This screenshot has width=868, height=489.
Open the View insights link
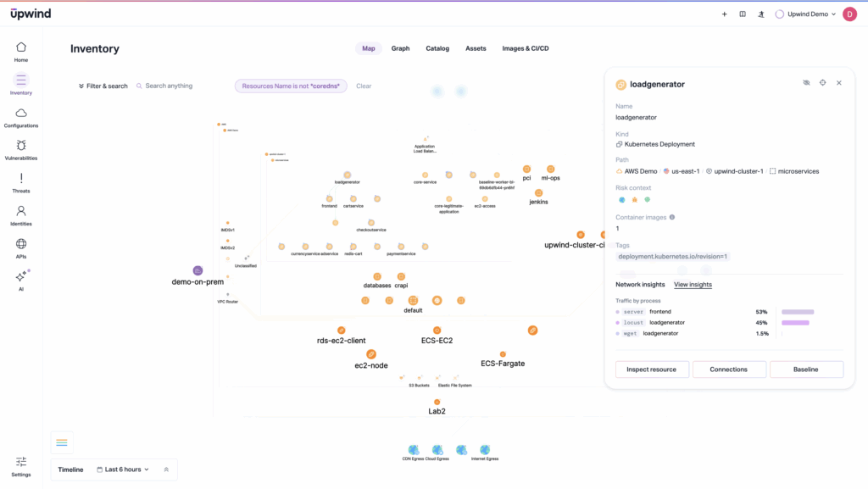coord(693,285)
